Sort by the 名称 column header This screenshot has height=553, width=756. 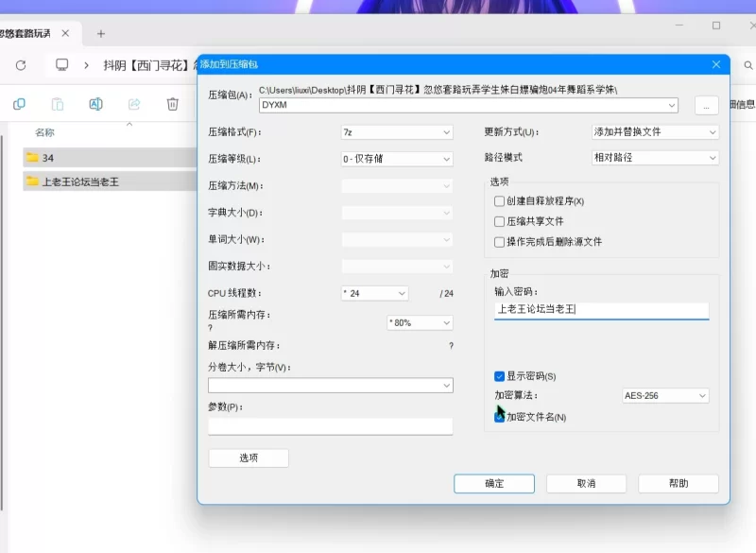pyautogui.click(x=44, y=132)
